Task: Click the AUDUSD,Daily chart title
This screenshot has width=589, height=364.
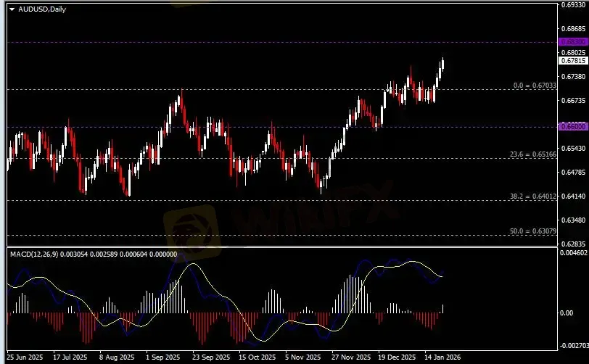Action: pos(42,9)
